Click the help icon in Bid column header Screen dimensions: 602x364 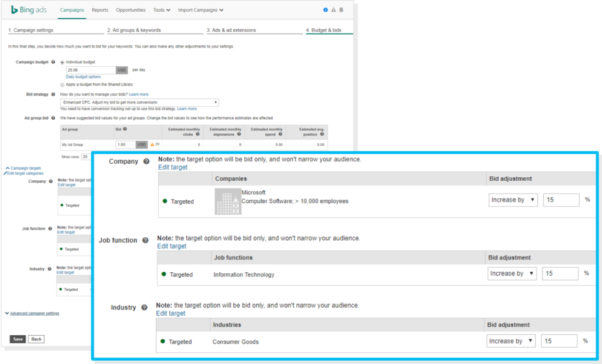(125, 129)
